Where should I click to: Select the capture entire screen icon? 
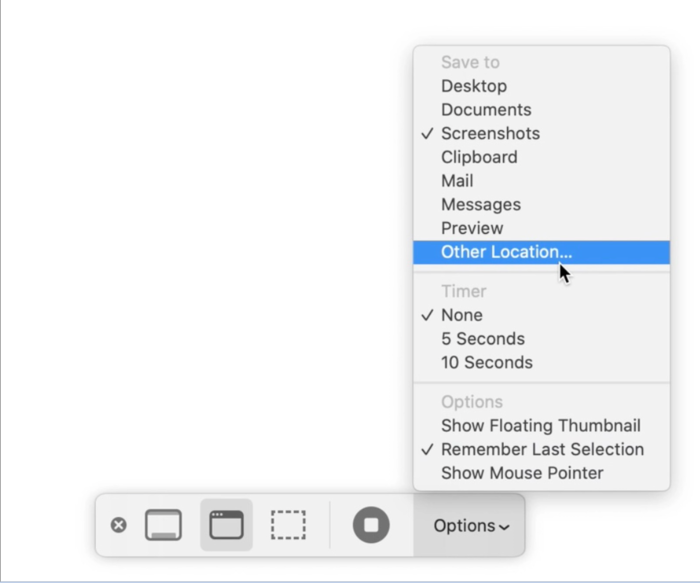tap(163, 525)
